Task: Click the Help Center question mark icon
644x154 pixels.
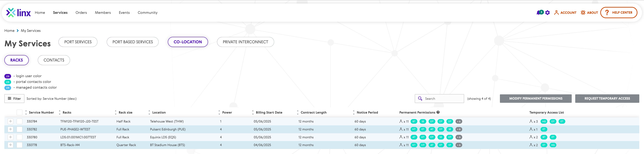Action: click(x=607, y=12)
